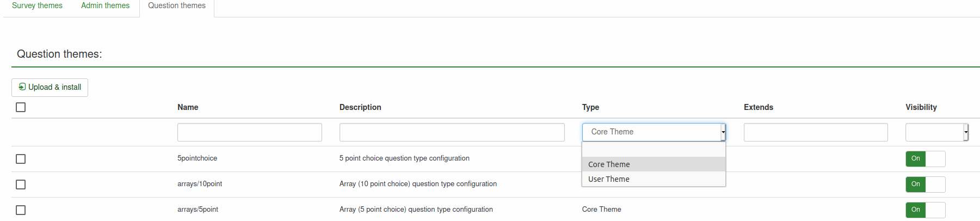
Task: Select the Question themes tab
Action: pyautogui.click(x=177, y=6)
